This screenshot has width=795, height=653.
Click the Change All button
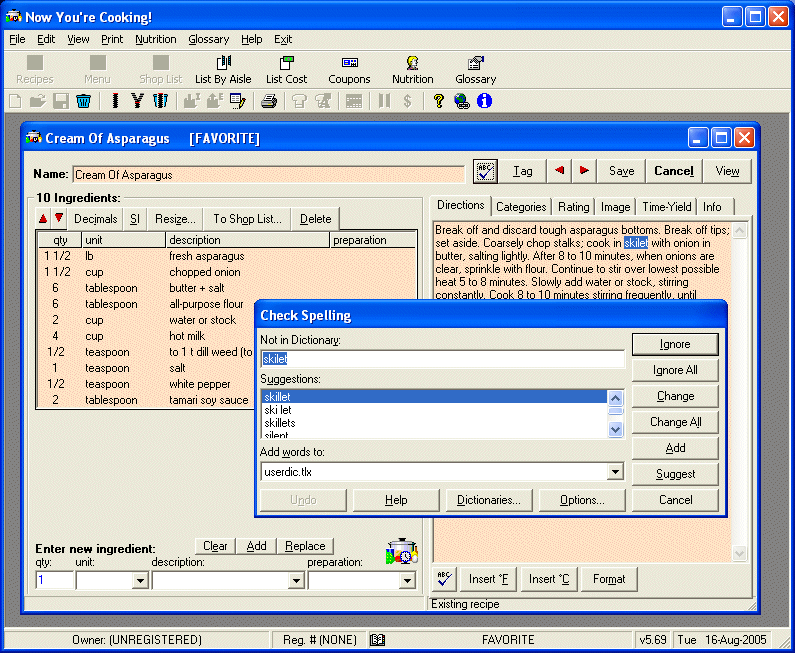coord(675,422)
